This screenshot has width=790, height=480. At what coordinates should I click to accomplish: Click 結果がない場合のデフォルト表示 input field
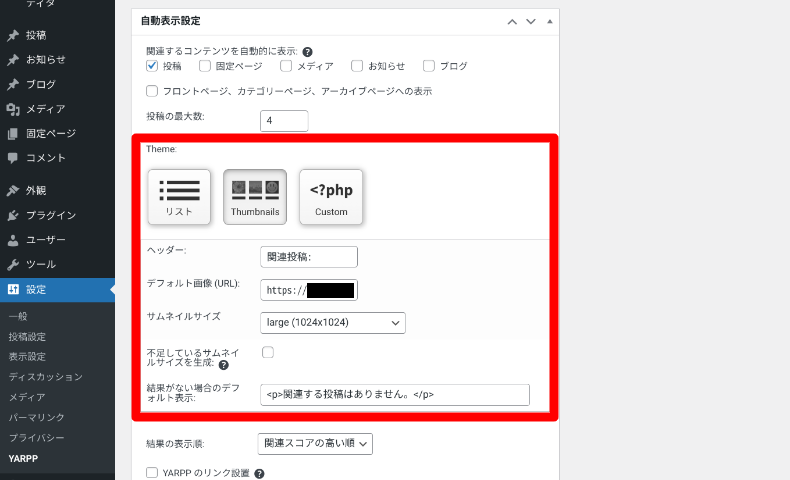(395, 395)
